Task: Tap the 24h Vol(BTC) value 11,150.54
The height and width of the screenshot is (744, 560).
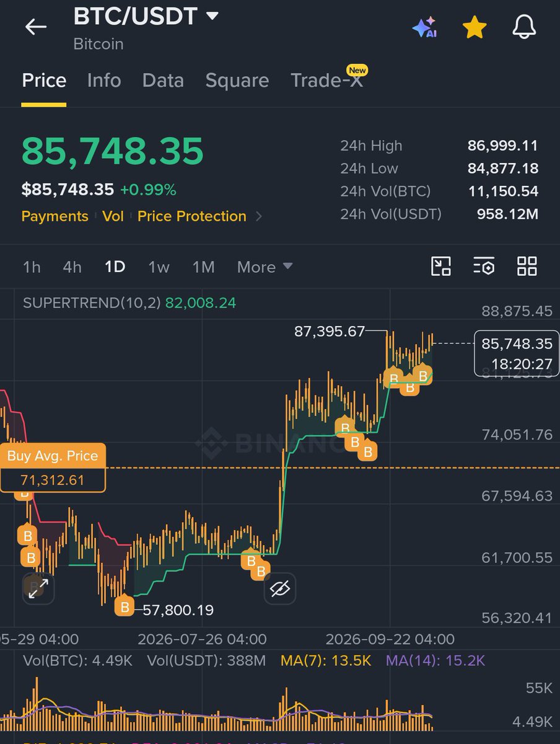Action: pyautogui.click(x=503, y=192)
